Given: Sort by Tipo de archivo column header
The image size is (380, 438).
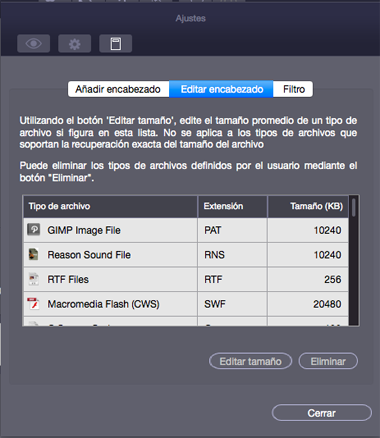Looking at the screenshot, I should click(x=110, y=206).
